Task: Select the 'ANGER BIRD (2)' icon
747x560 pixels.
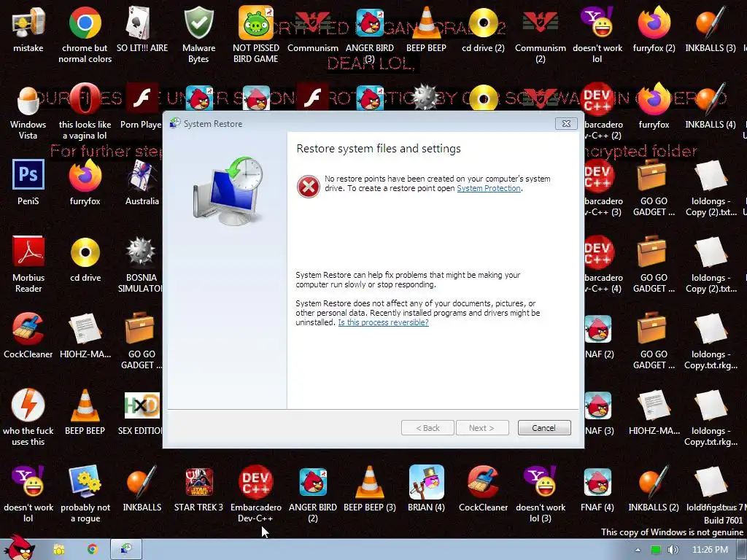Action: pos(313,494)
